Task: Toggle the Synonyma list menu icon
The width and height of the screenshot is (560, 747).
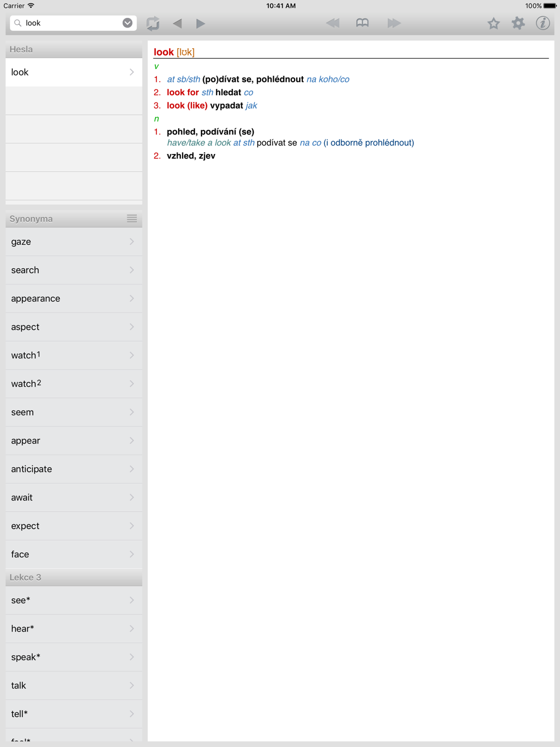Action: [132, 219]
